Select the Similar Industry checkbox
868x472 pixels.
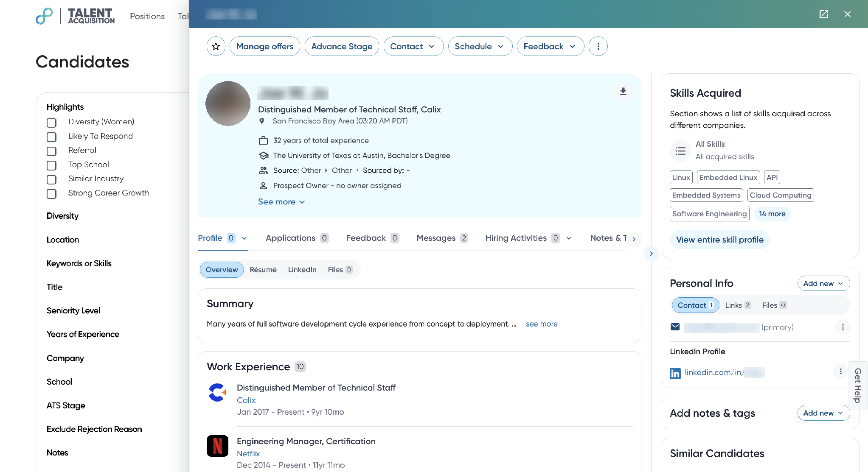pyautogui.click(x=51, y=179)
